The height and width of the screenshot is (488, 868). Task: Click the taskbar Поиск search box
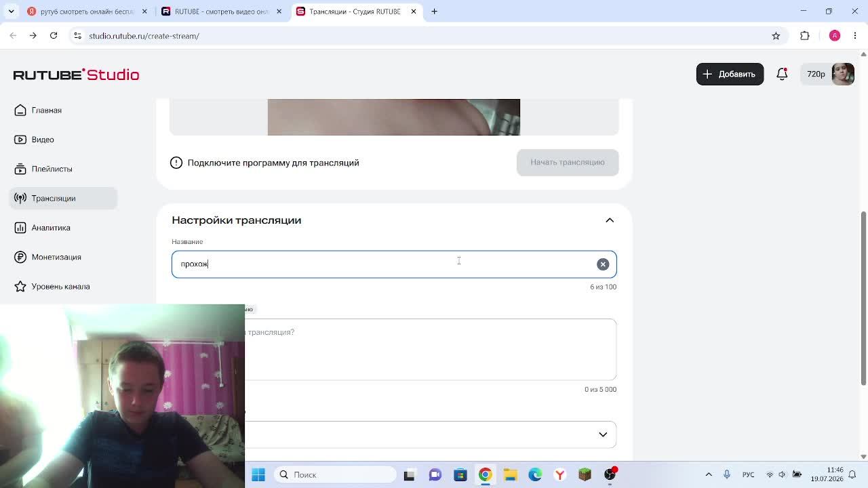click(x=335, y=474)
